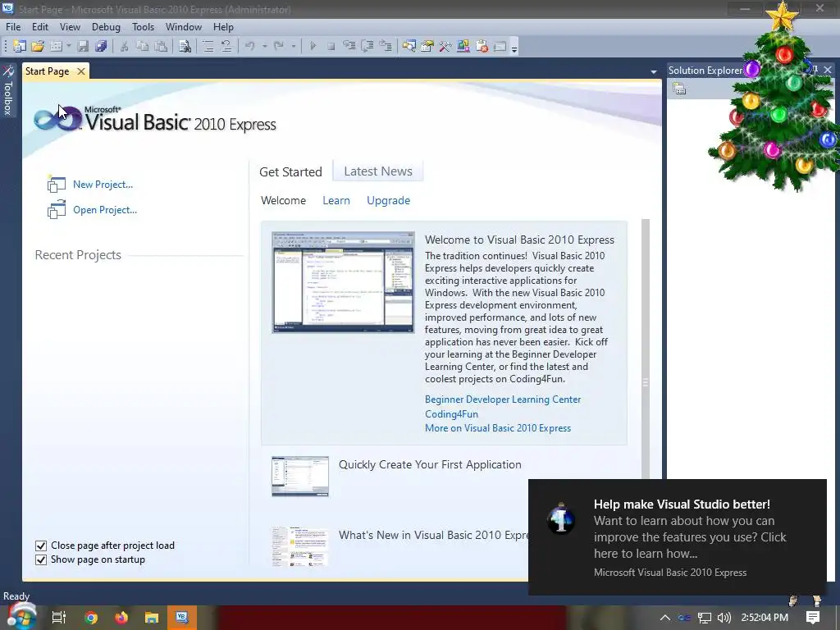Click the Save floppy disk toolbar icon
Viewport: 840px width, 630px height.
point(83,47)
